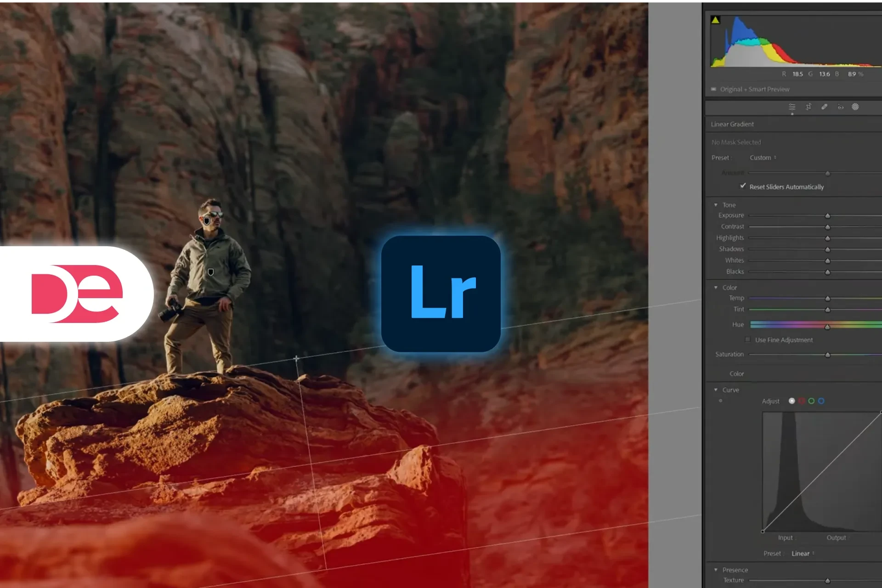
Task: Click the histogram graph
Action: 796,41
